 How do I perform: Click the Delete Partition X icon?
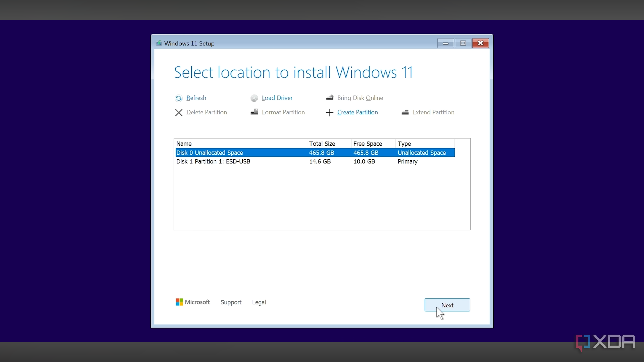pos(179,112)
